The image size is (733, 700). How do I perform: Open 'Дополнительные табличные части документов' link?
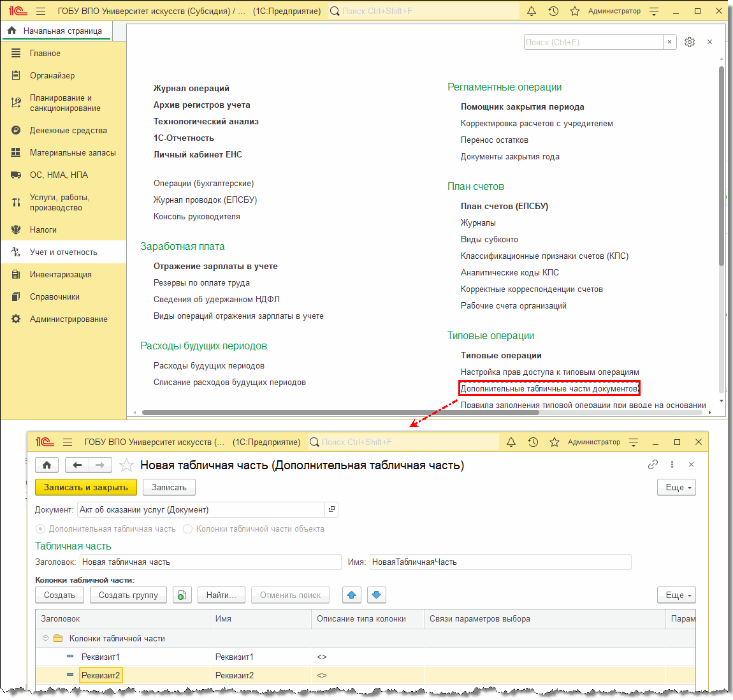[549, 388]
